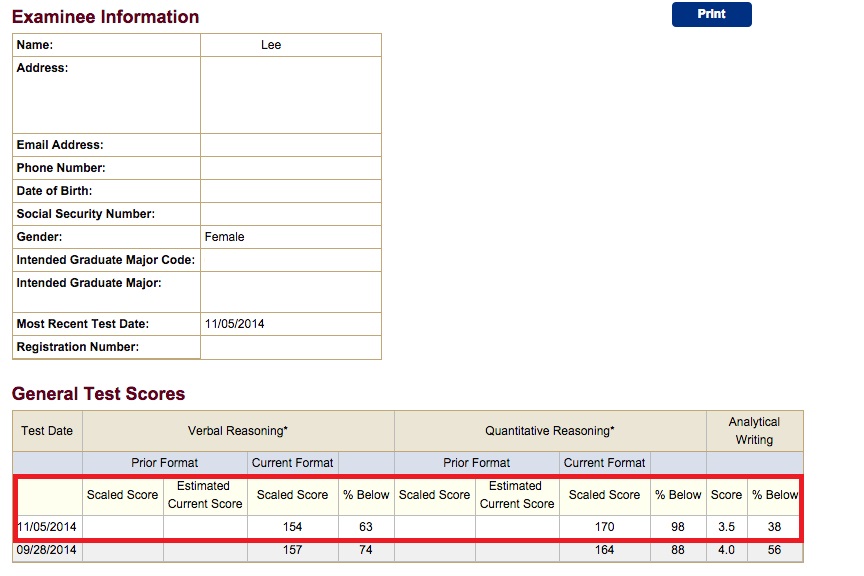
Task: Click the 'Test Date' column header
Action: (47, 430)
